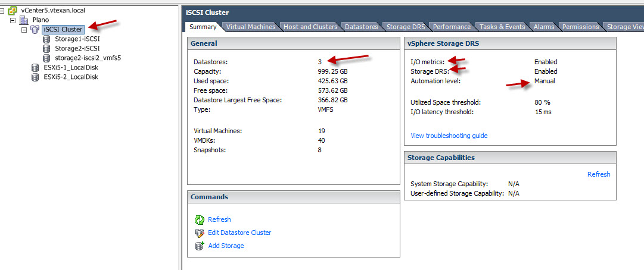Image resolution: width=644 pixels, height=270 pixels.
Task: Select ESXi5-2_LocalDisk in the inventory tree
Action: click(x=70, y=77)
